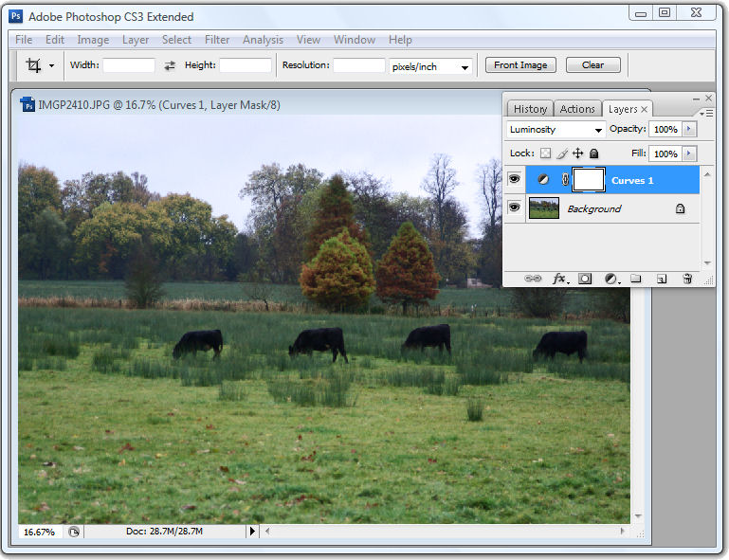Click the status bar Version Cue icon
The height and width of the screenshot is (560, 729).
(73, 532)
